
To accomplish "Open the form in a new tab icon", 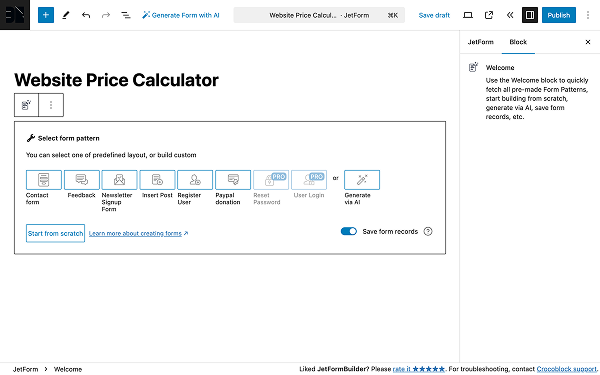I will point(489,15).
